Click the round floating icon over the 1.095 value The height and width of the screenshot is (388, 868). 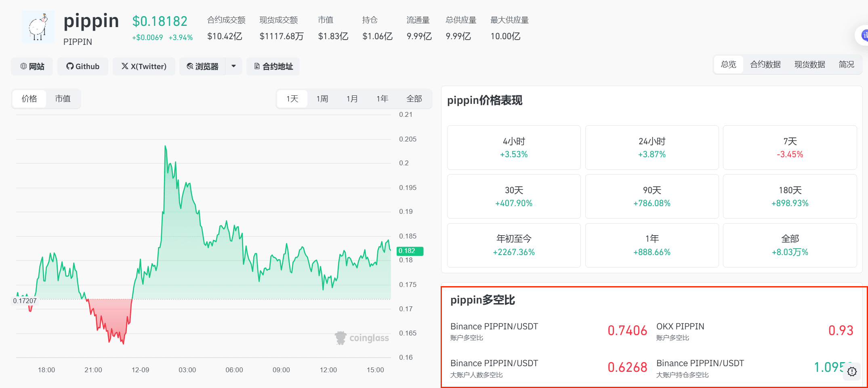(x=852, y=372)
